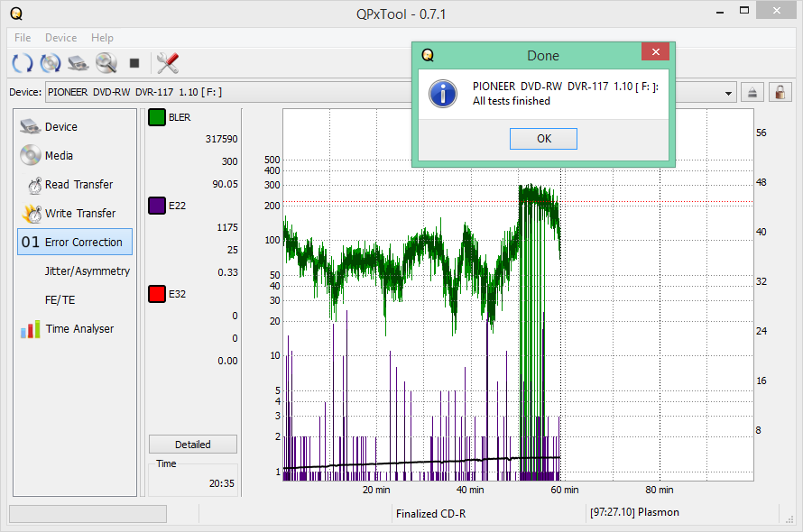Screen dimensions: 803x532
Task: Click the red E32 color swatch
Action: (157, 294)
